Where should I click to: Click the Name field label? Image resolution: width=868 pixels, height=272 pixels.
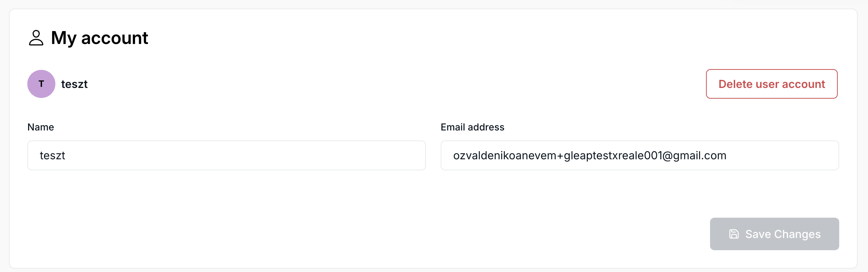[41, 127]
